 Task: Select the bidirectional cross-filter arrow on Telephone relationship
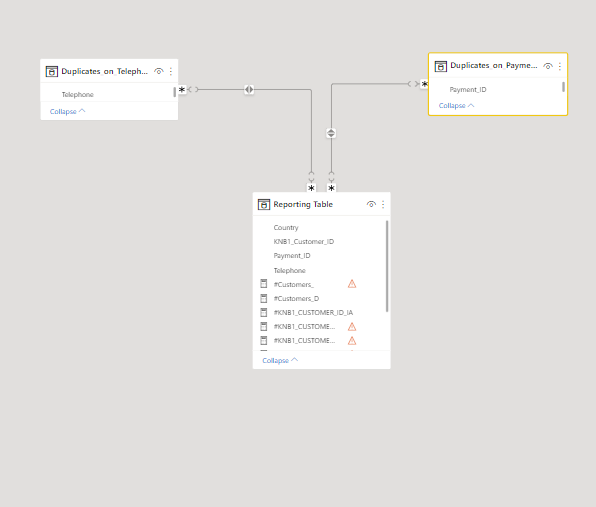[x=249, y=90]
